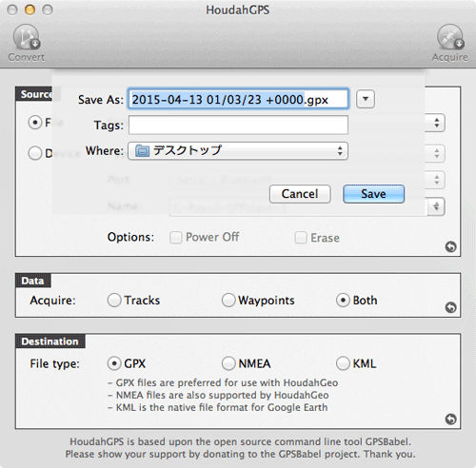Image resolution: width=476 pixels, height=468 pixels.
Task: Reset the Data section with its revert arrow
Action: coord(450,307)
